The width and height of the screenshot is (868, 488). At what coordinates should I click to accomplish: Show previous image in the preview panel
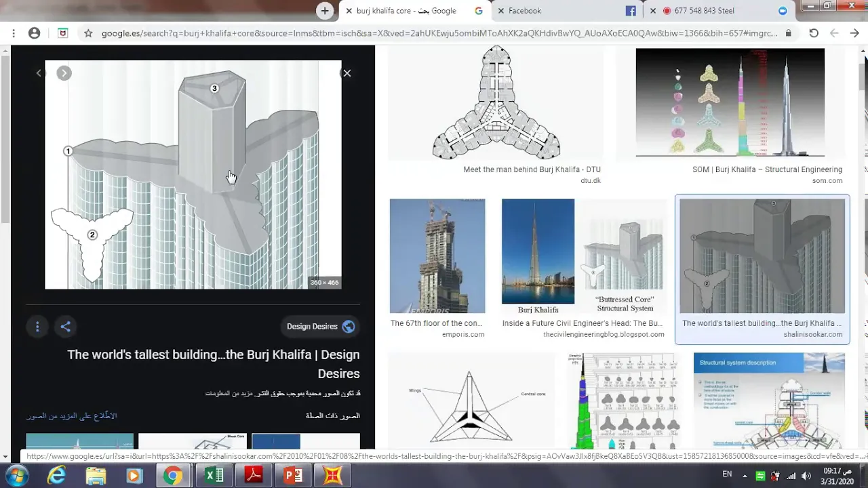coord(39,73)
